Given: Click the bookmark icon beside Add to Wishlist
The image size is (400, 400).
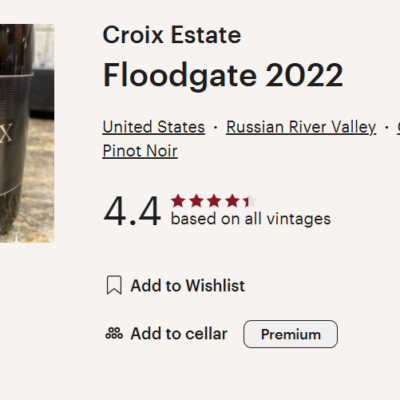Looking at the screenshot, I should click(114, 285).
